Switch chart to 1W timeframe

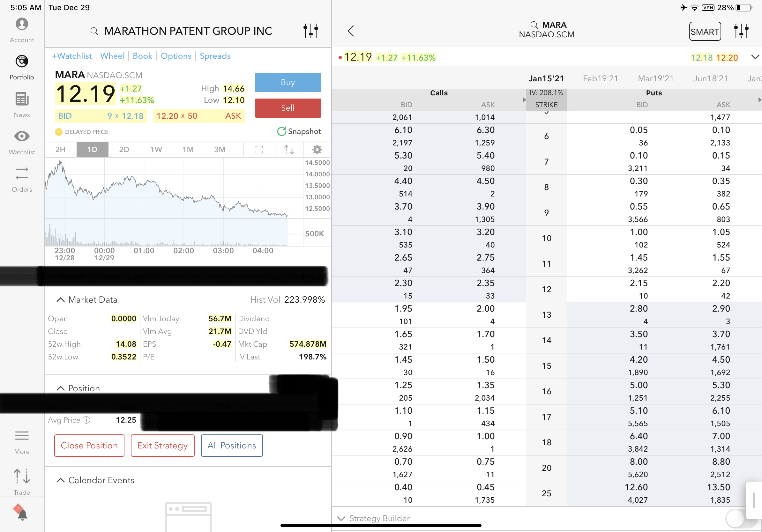tap(156, 150)
